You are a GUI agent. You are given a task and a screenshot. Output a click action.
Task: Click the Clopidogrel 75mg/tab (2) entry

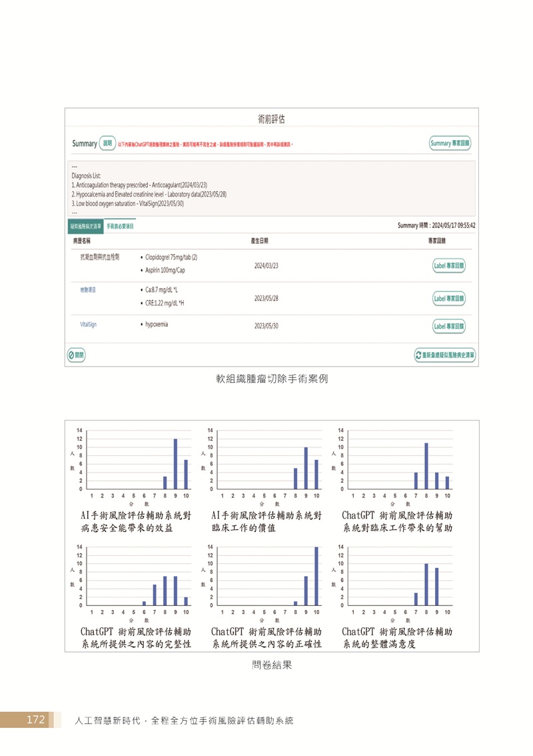(171, 257)
